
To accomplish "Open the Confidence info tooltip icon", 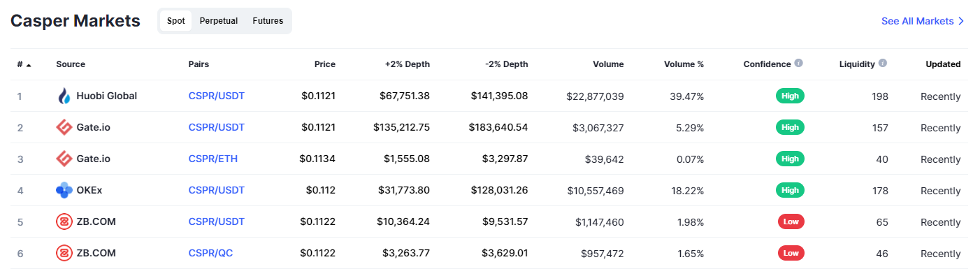I will click(x=798, y=63).
